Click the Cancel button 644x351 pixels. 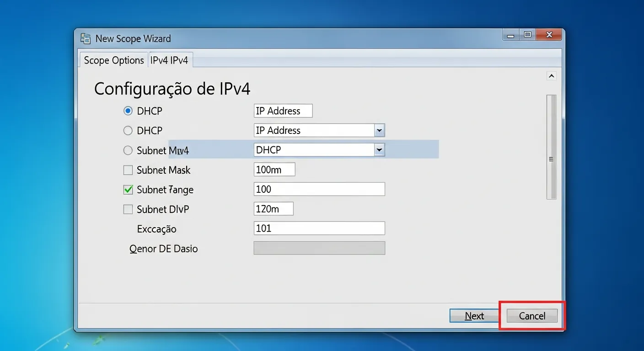pos(532,316)
